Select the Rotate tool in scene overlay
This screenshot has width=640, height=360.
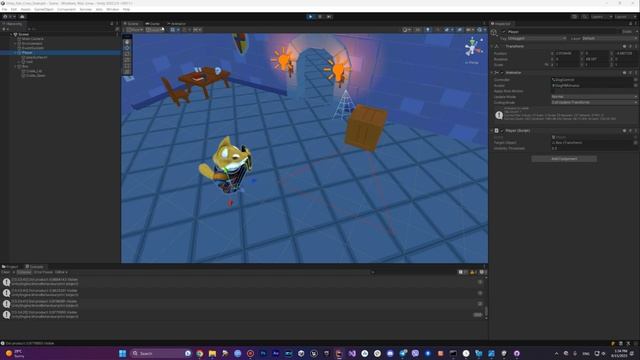(127, 54)
